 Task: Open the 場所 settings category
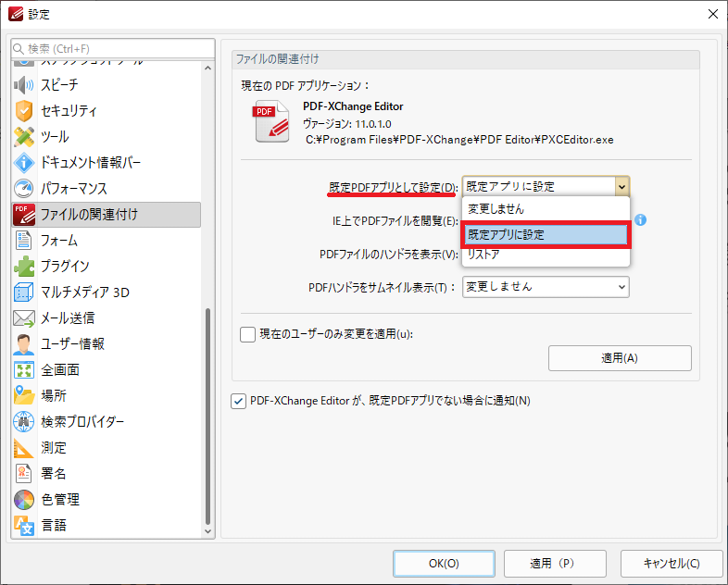coord(107,396)
